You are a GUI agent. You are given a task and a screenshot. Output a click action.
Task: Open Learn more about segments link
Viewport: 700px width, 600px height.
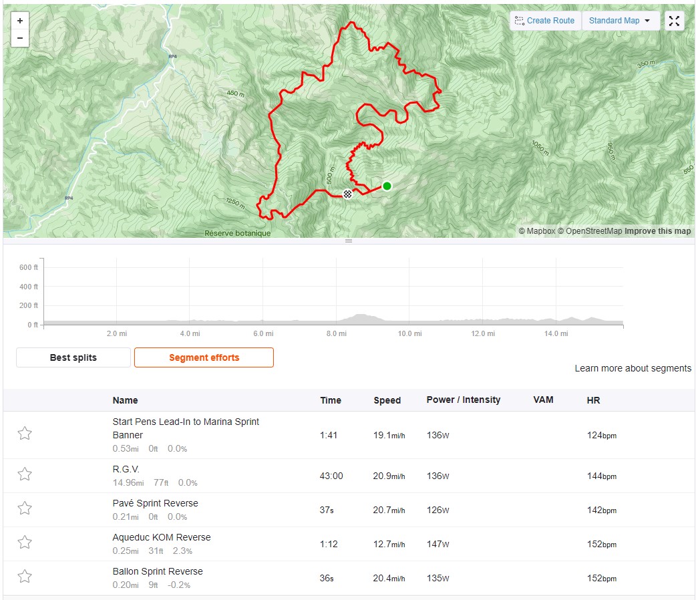click(x=633, y=368)
